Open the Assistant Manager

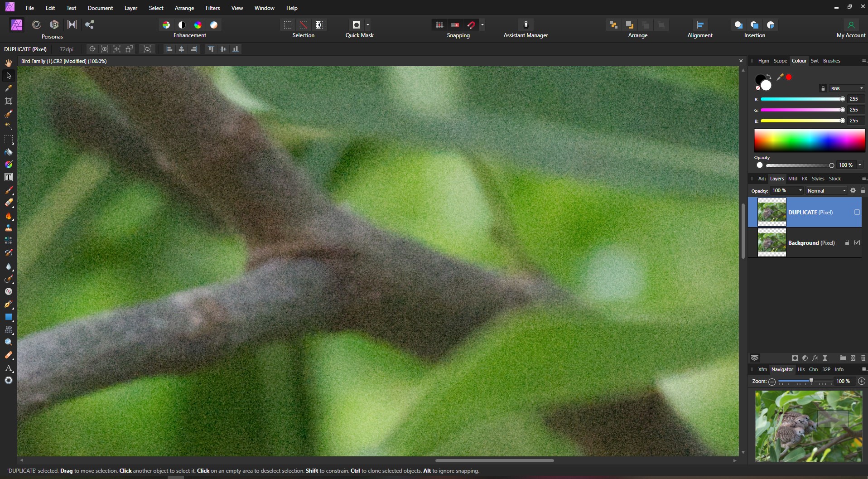point(526,25)
